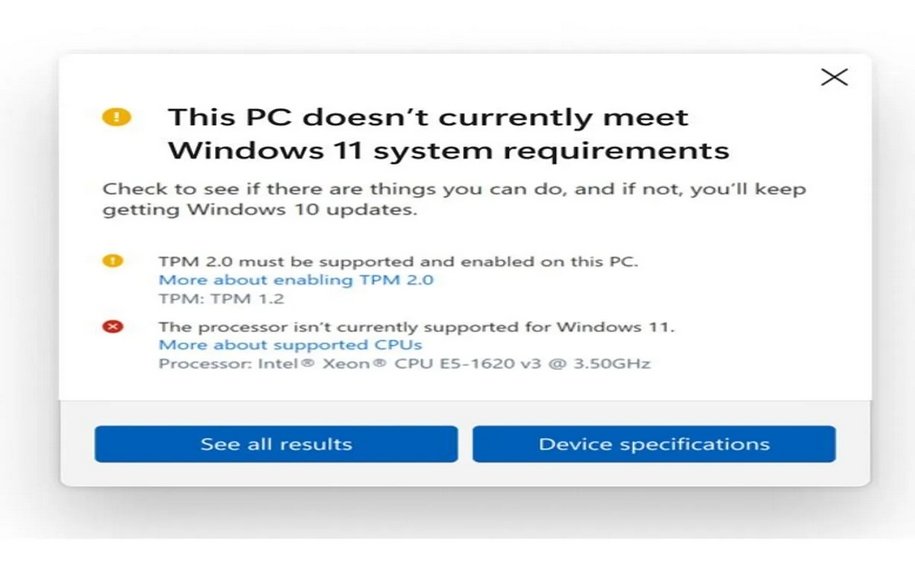
Task: Click the '3.50GHz' clock speed text
Action: point(612,364)
